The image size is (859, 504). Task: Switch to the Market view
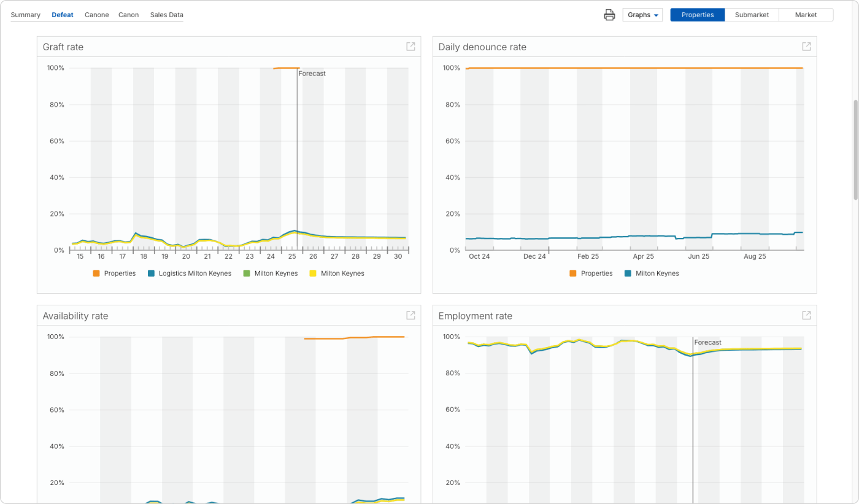pos(806,15)
